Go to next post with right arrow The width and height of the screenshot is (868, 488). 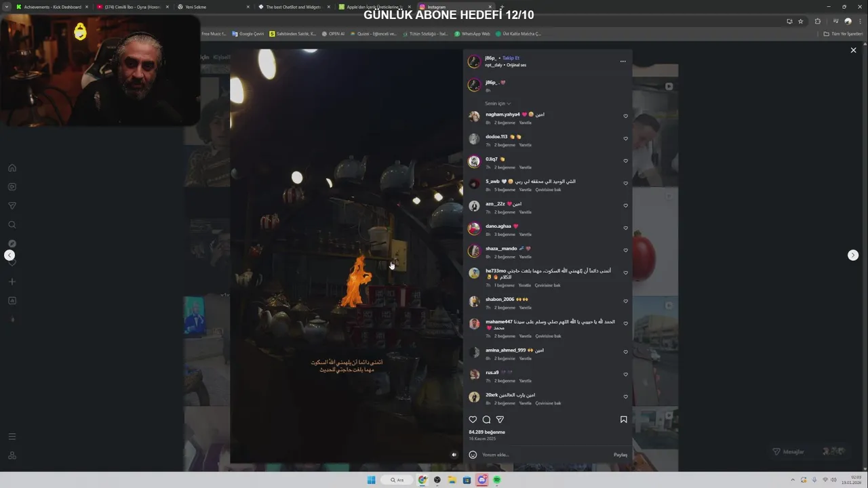[853, 255]
